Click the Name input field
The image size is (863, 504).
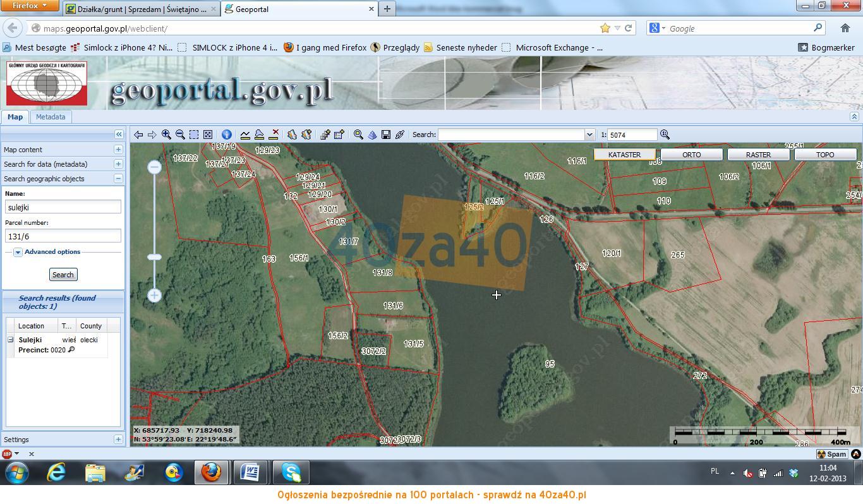click(63, 207)
